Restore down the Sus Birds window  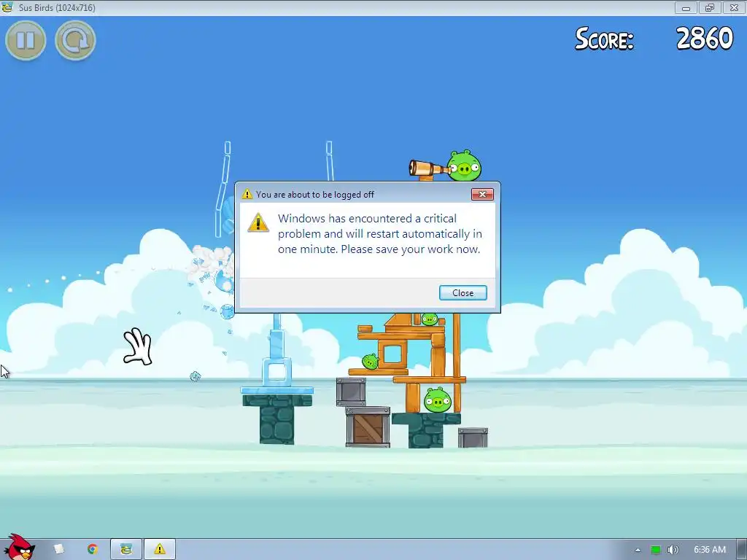710,7
